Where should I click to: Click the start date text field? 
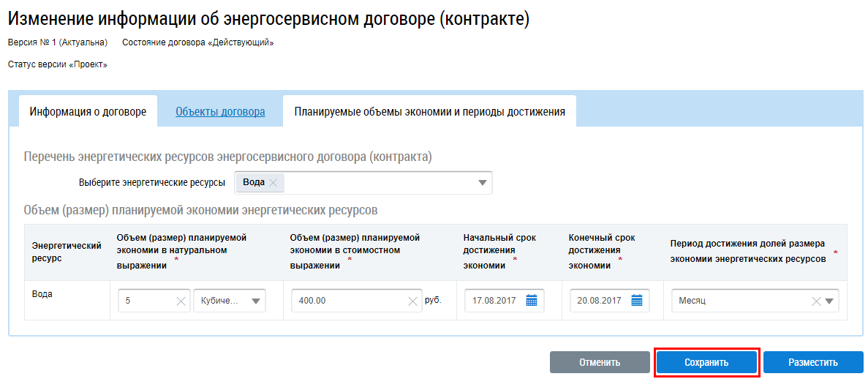[x=494, y=301]
